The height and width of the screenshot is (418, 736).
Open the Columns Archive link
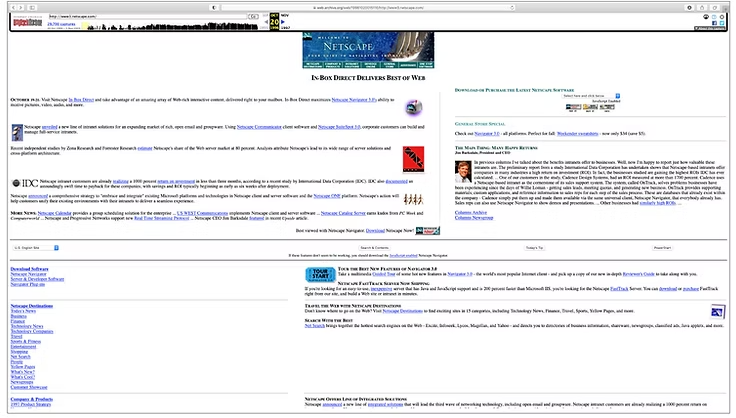pos(471,213)
